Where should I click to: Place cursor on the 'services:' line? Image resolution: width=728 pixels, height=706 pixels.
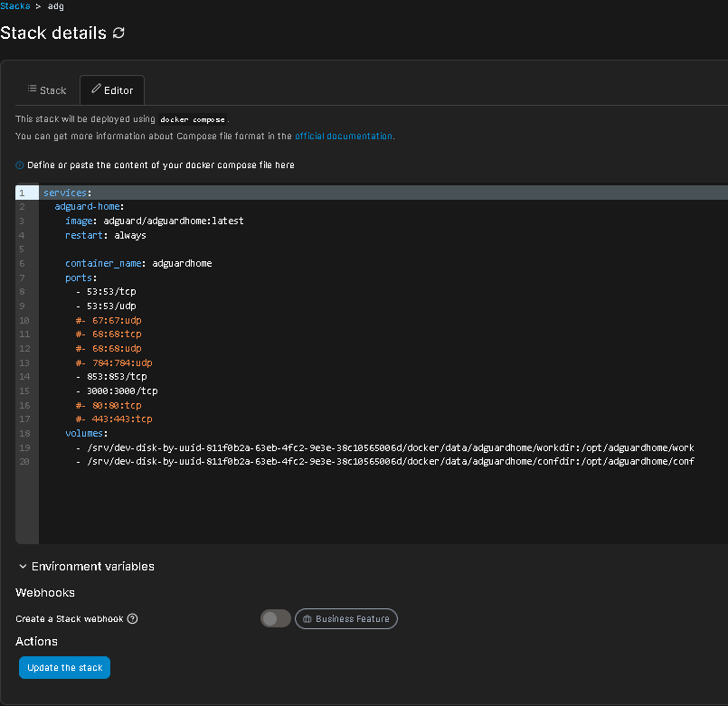(x=68, y=193)
